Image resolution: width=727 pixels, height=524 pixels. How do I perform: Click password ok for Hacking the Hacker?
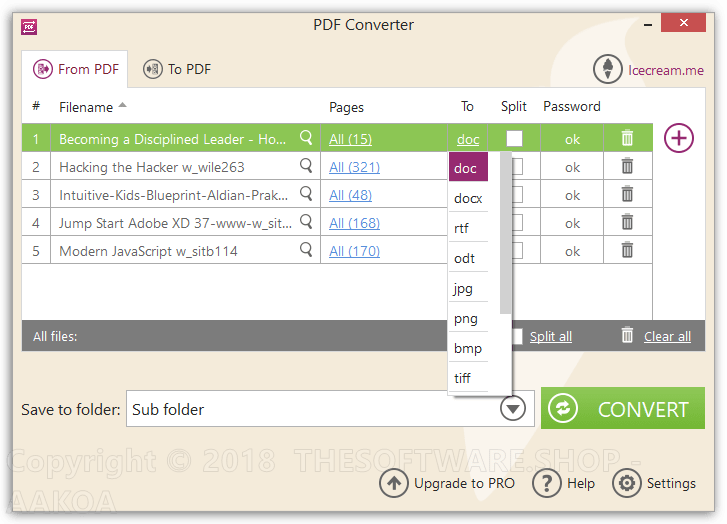(x=572, y=167)
